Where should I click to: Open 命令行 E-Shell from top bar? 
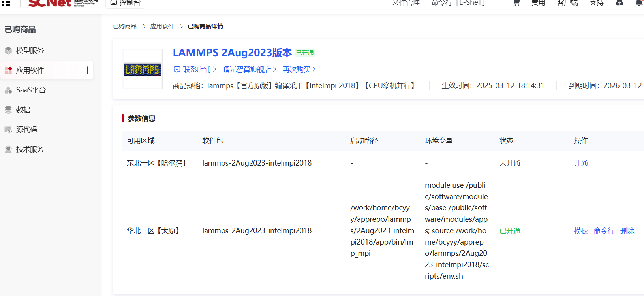pyautogui.click(x=458, y=3)
